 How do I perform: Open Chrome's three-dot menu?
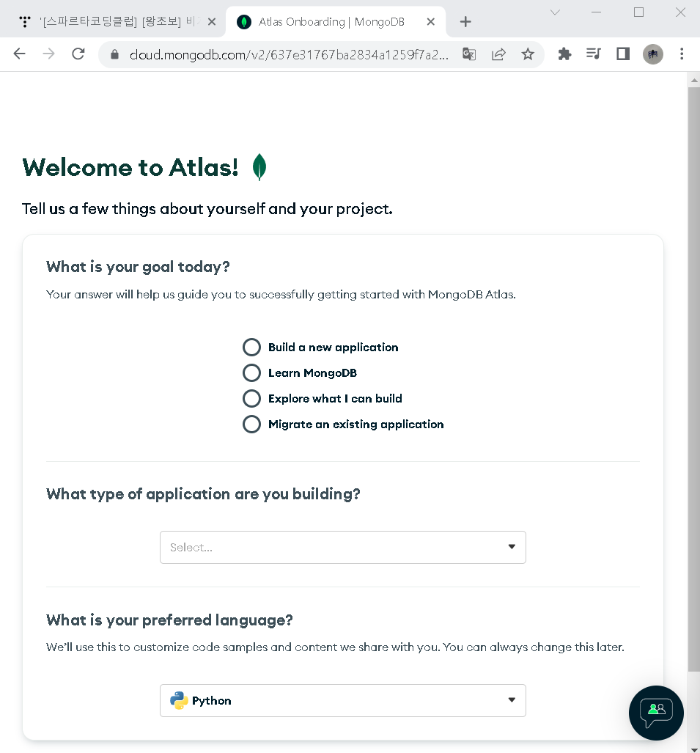[682, 54]
